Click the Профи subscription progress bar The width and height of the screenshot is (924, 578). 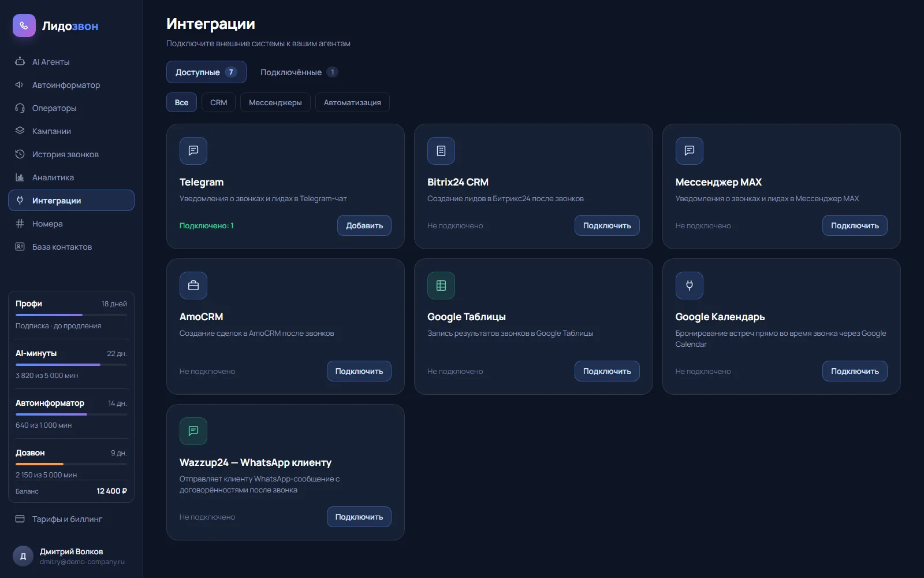[71, 315]
